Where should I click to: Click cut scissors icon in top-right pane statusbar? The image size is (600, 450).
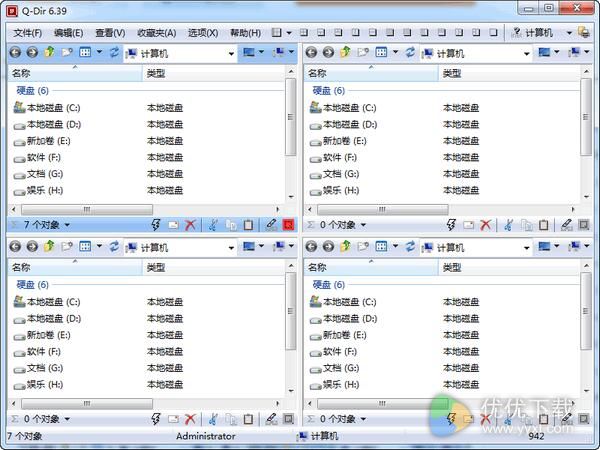(509, 225)
